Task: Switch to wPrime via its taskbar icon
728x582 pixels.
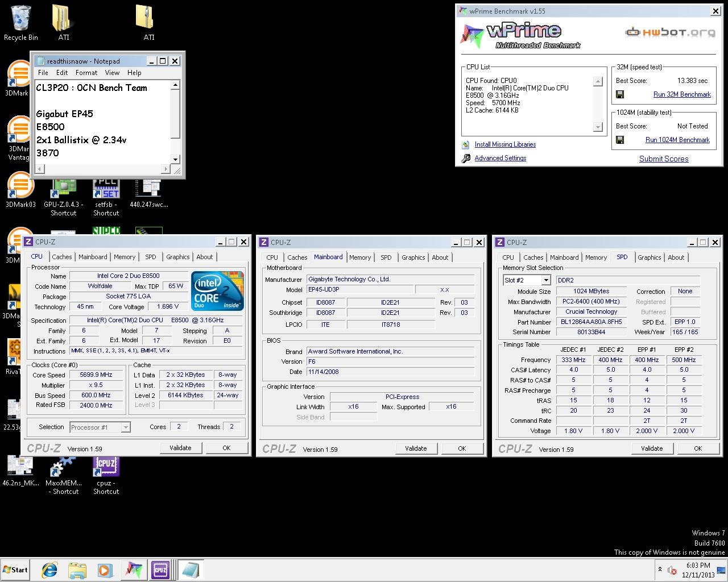Action: point(133,570)
